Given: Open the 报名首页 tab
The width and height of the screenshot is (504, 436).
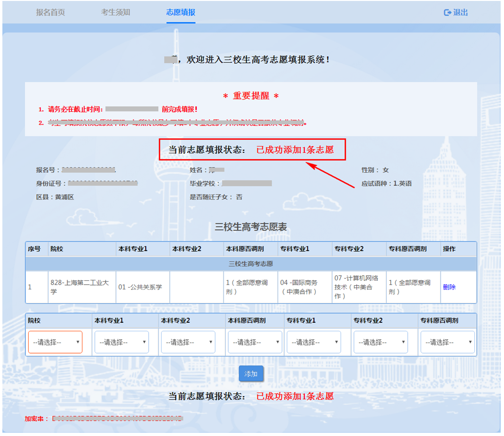Looking at the screenshot, I should click(50, 12).
